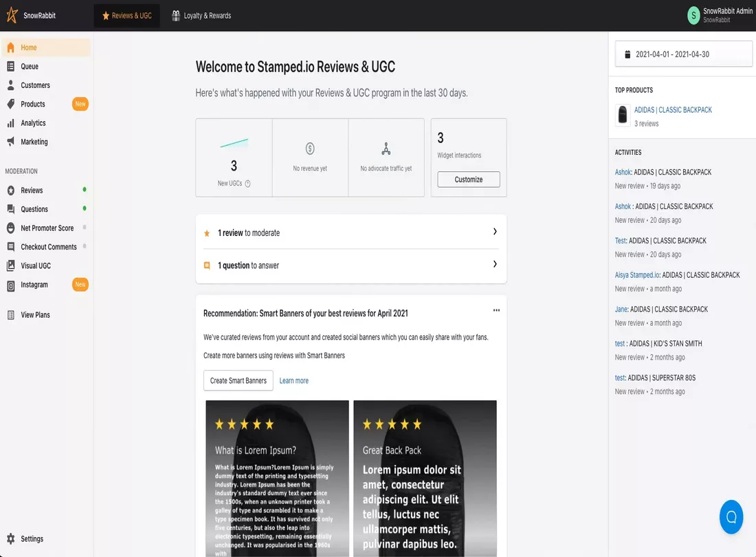
Task: Click the Reviews green status dot
Action: [85, 190]
